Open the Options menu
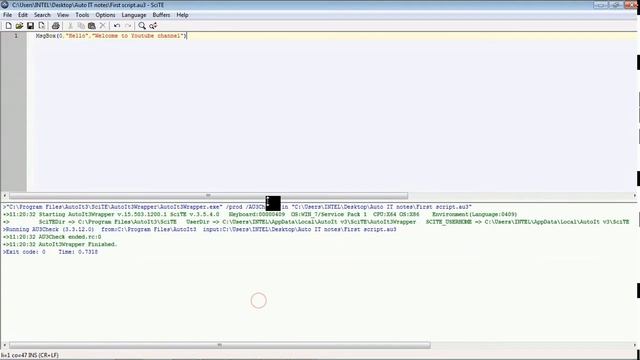 click(x=105, y=15)
